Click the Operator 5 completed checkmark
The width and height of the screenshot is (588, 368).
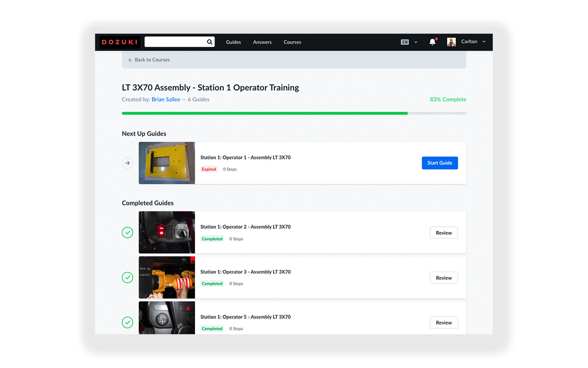coord(127,323)
